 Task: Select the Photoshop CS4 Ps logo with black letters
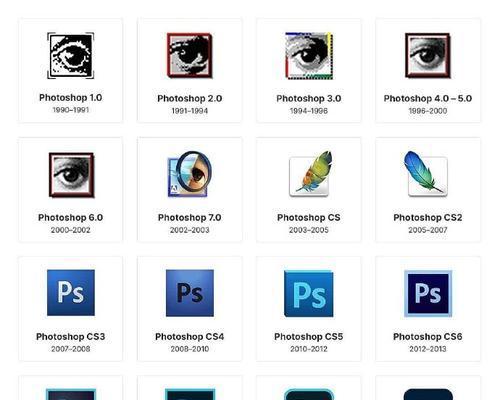click(190, 293)
